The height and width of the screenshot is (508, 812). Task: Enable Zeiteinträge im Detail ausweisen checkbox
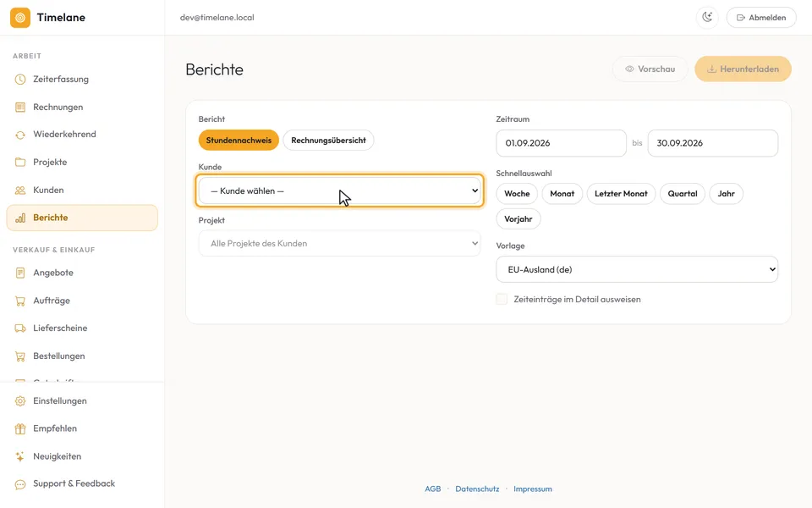click(x=502, y=299)
